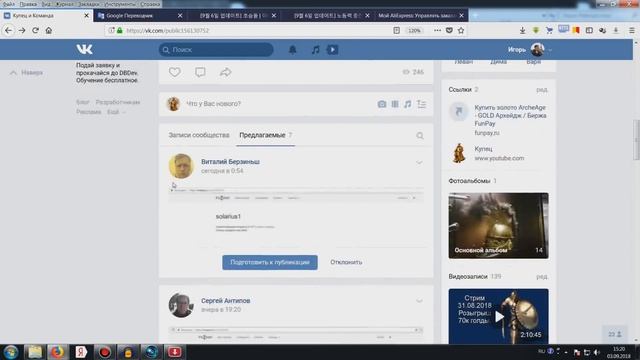This screenshot has height=360, width=640.
Task: Open Виталий Берзиньш avatar picture
Action: pyautogui.click(x=181, y=166)
